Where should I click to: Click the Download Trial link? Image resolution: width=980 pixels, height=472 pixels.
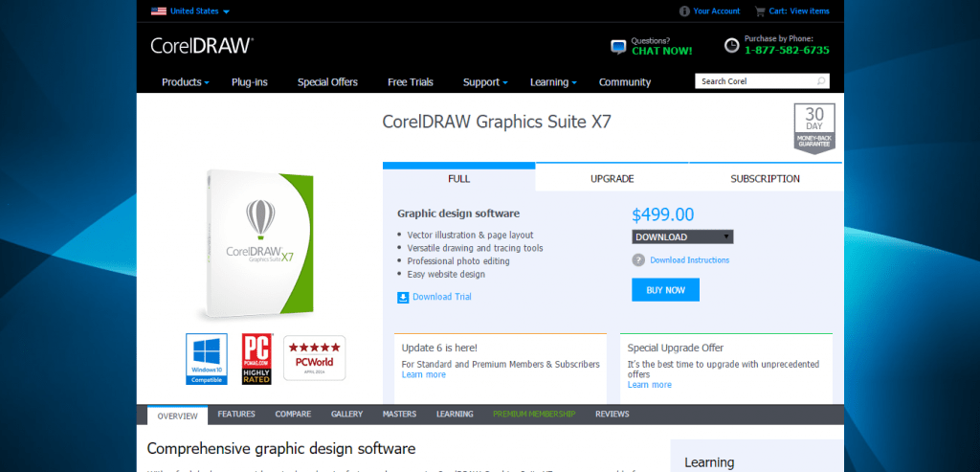pyautogui.click(x=442, y=297)
